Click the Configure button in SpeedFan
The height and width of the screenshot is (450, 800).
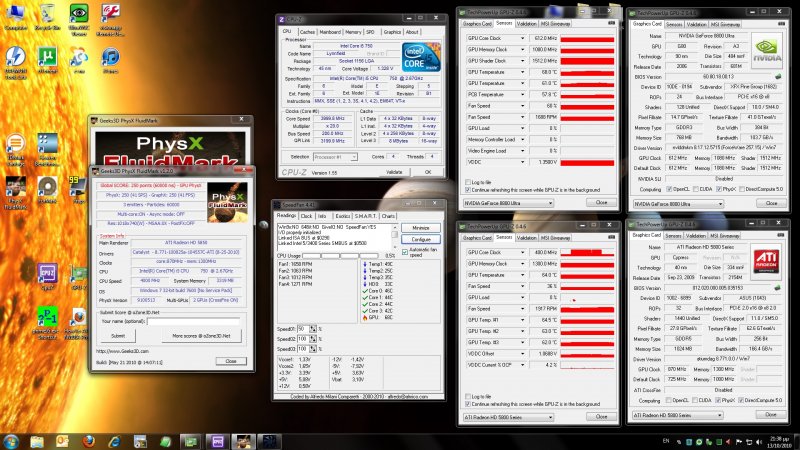(420, 239)
